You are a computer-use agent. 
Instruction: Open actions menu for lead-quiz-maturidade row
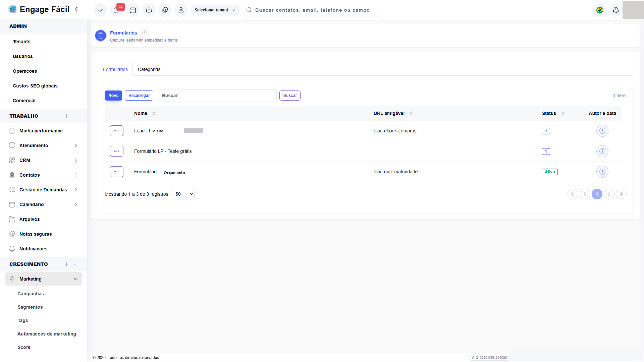click(117, 172)
